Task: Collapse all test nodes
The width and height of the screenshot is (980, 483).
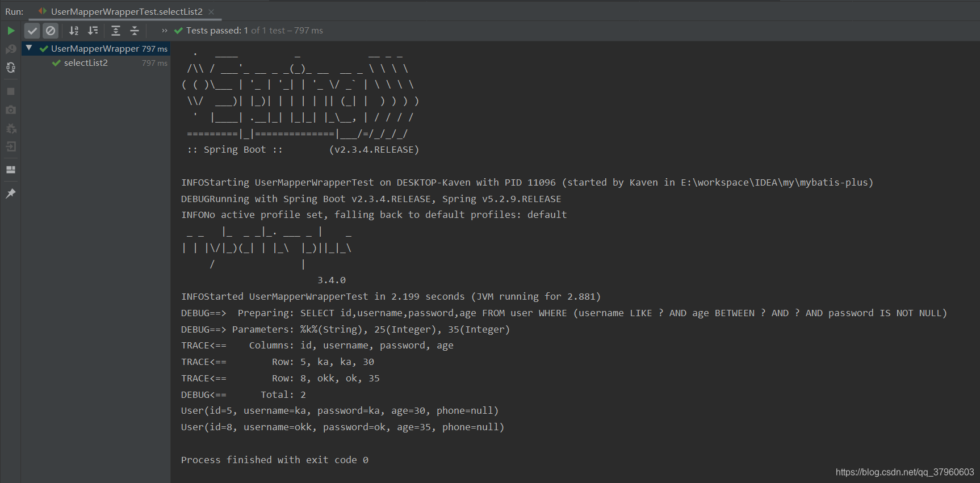Action: tap(135, 31)
